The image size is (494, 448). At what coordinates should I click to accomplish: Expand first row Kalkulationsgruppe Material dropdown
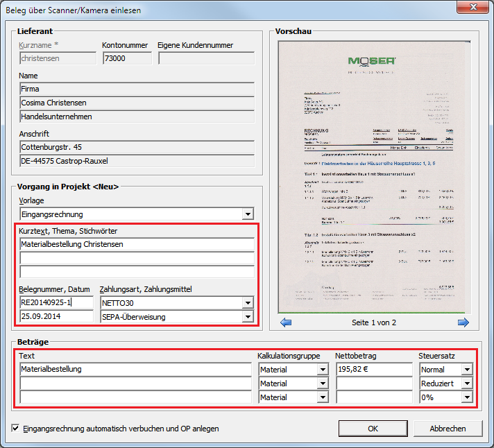(x=323, y=370)
